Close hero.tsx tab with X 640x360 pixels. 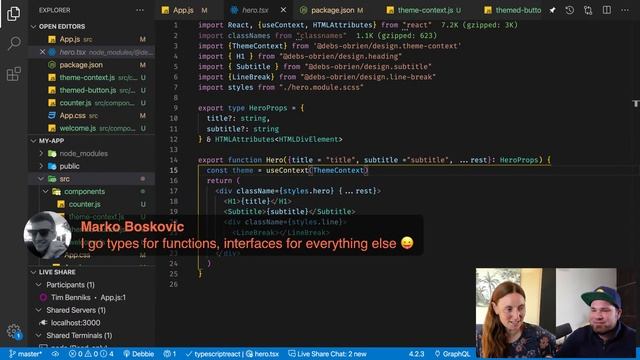point(283,10)
